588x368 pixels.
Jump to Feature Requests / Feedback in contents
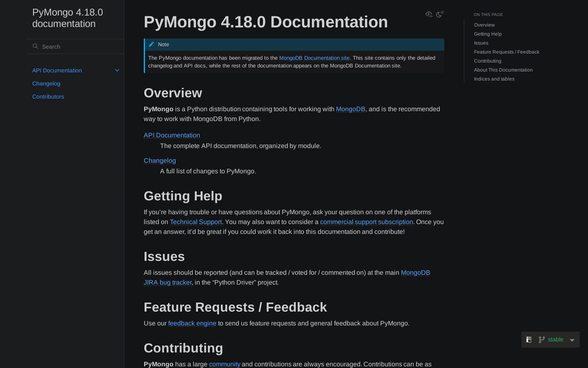pyautogui.click(x=507, y=52)
